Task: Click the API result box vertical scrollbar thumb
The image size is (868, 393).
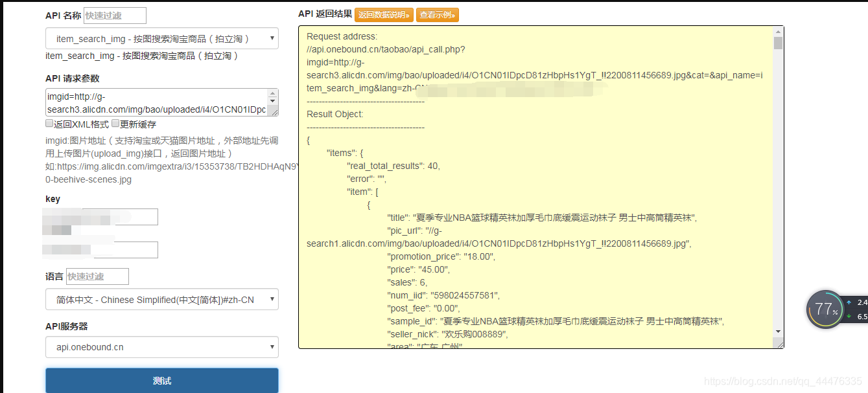Action: 778,43
